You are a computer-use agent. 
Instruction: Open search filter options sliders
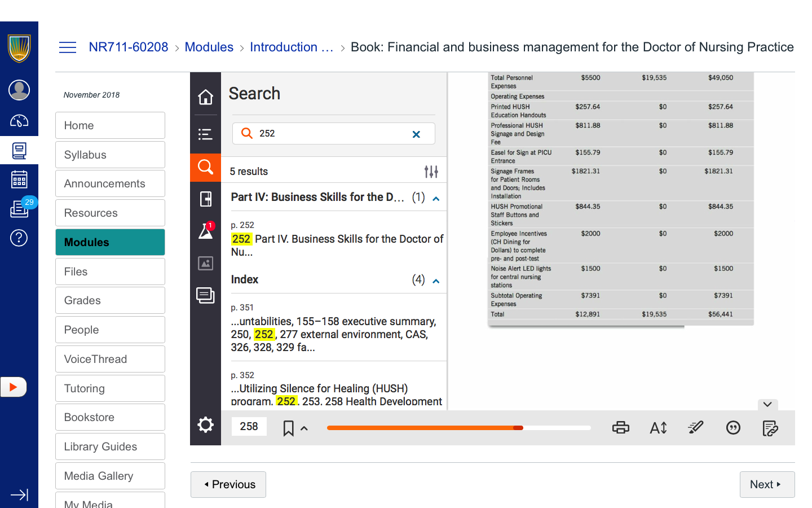click(x=431, y=172)
